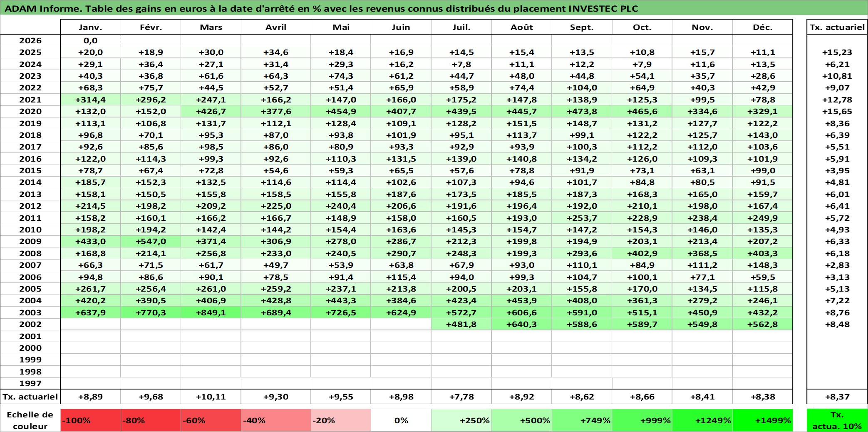Click the +500% green swatch

point(522,420)
